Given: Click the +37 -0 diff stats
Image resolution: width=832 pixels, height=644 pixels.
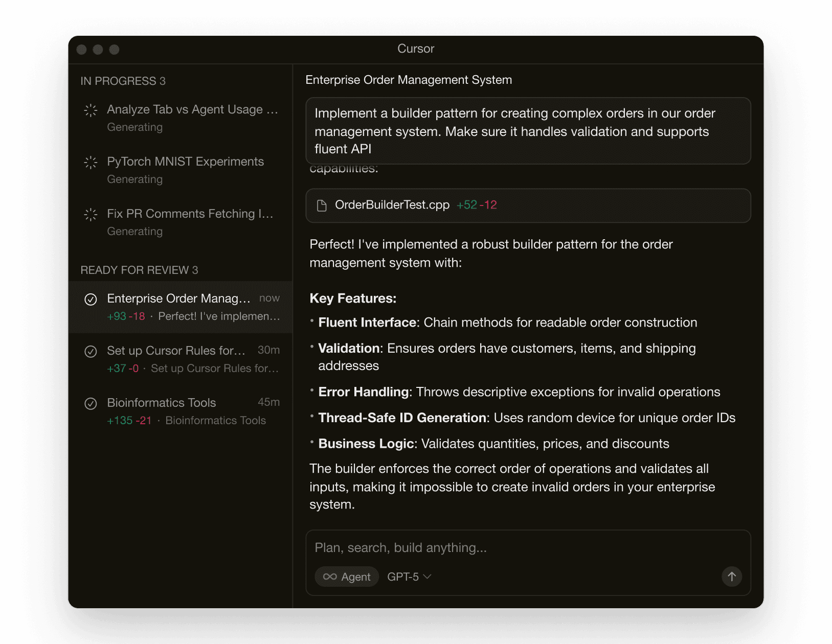Looking at the screenshot, I should tap(123, 369).
